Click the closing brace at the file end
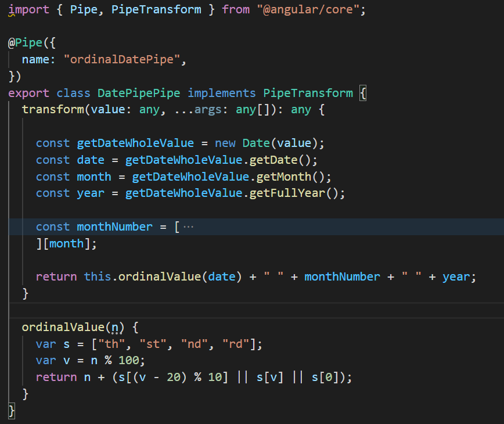 tap(10, 411)
